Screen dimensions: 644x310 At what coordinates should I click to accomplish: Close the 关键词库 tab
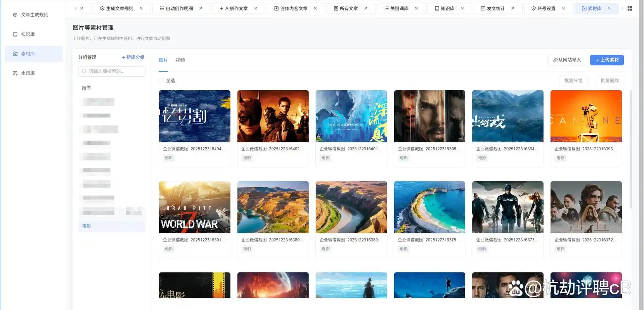(x=416, y=8)
